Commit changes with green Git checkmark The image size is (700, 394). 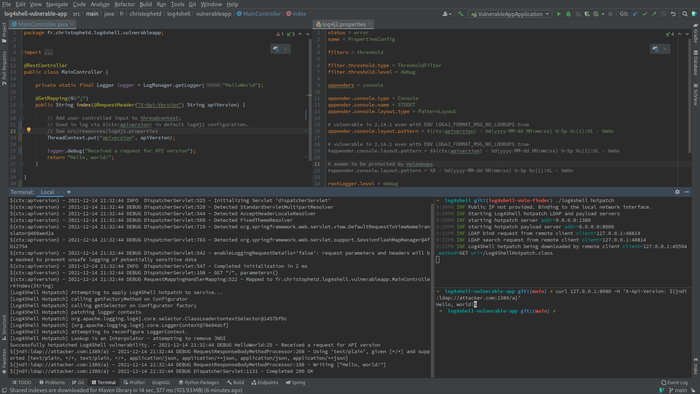[x=645, y=14]
